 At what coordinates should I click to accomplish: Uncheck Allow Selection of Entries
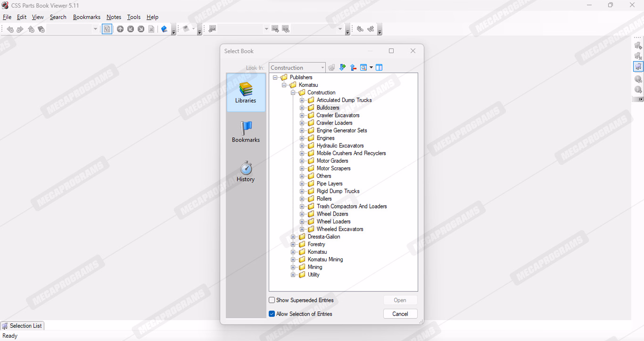coord(272,314)
